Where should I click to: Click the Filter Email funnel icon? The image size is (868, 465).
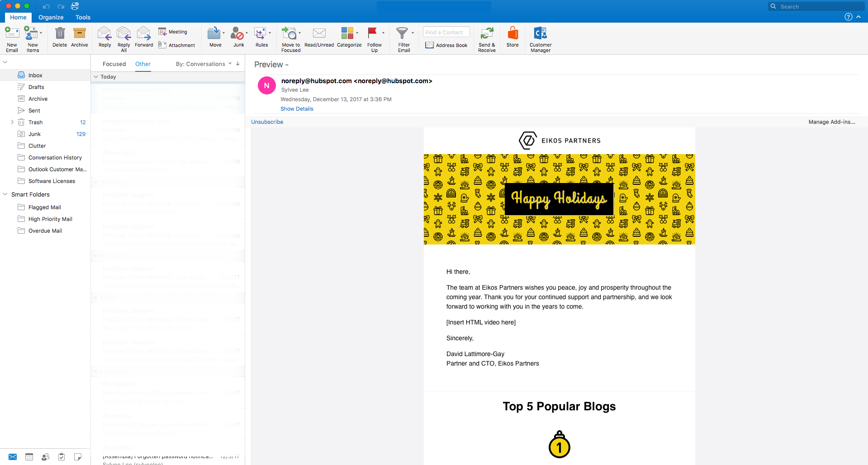pos(402,33)
